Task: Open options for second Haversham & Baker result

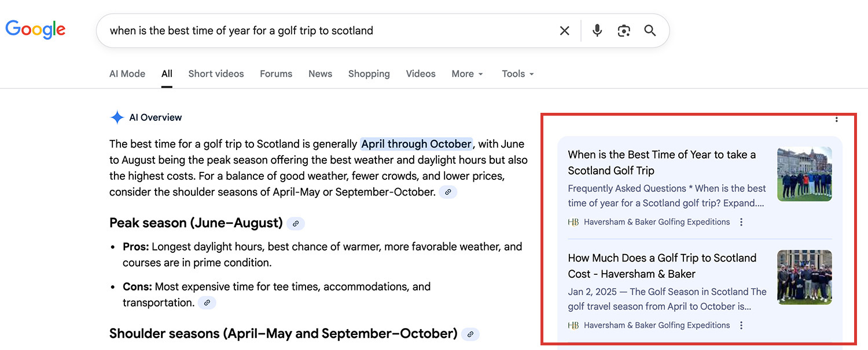Action: point(741,326)
